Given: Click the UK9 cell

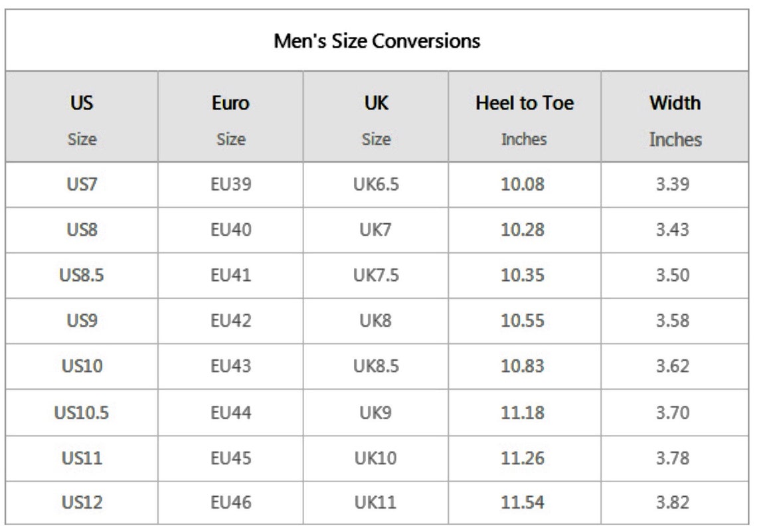Looking at the screenshot, I should [x=376, y=412].
